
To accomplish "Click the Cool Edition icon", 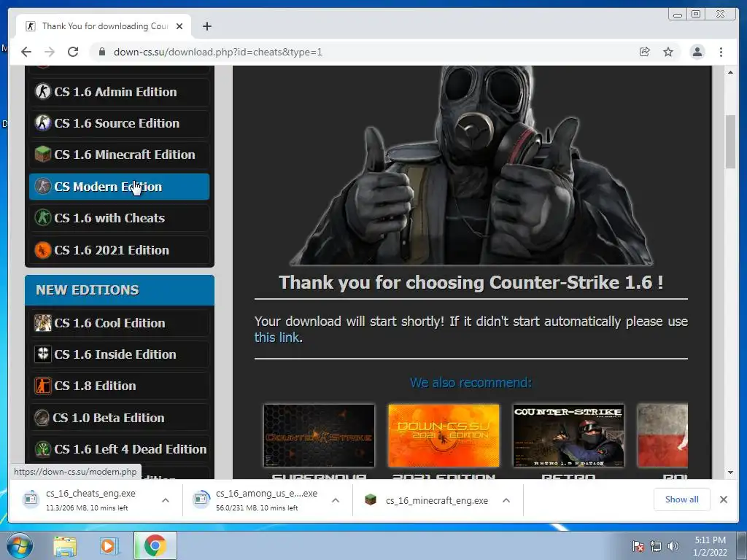I will 43,322.
